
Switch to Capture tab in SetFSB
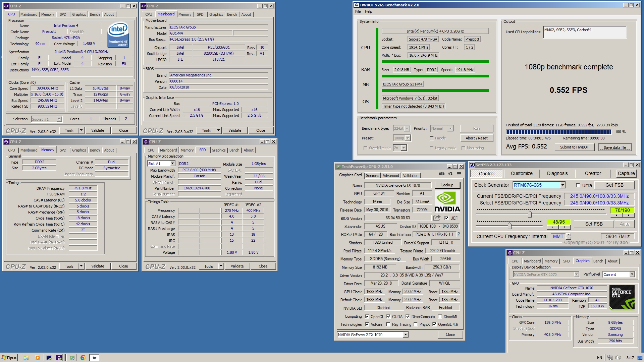coord(626,173)
